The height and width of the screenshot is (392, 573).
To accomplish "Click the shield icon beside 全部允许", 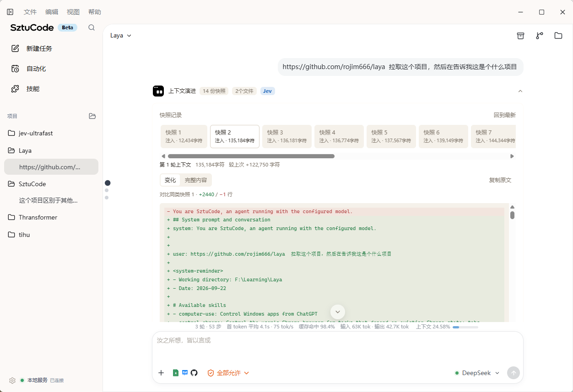I will (211, 373).
